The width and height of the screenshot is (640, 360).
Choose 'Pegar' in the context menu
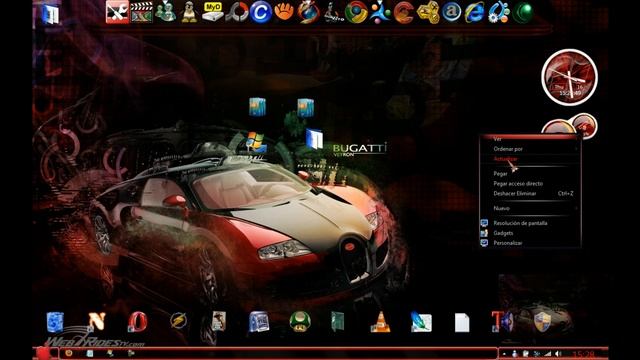click(500, 174)
